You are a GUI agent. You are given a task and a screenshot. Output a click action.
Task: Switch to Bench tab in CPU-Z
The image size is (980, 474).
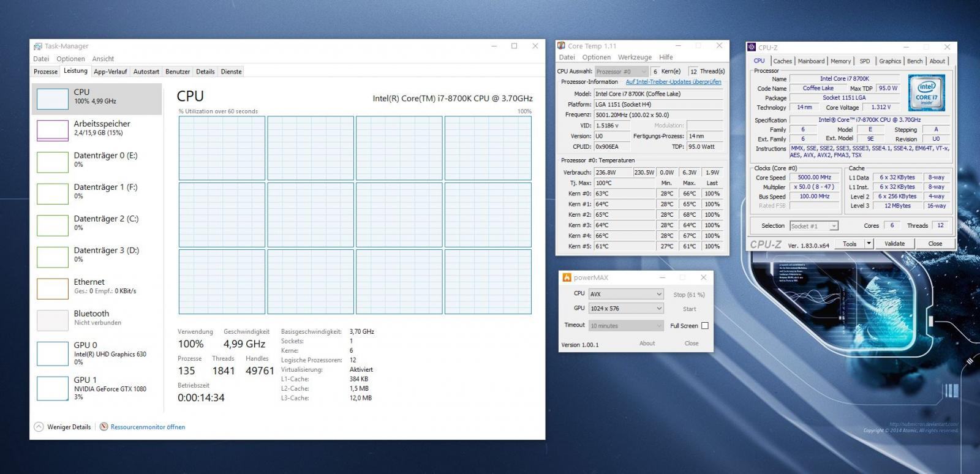coord(915,61)
